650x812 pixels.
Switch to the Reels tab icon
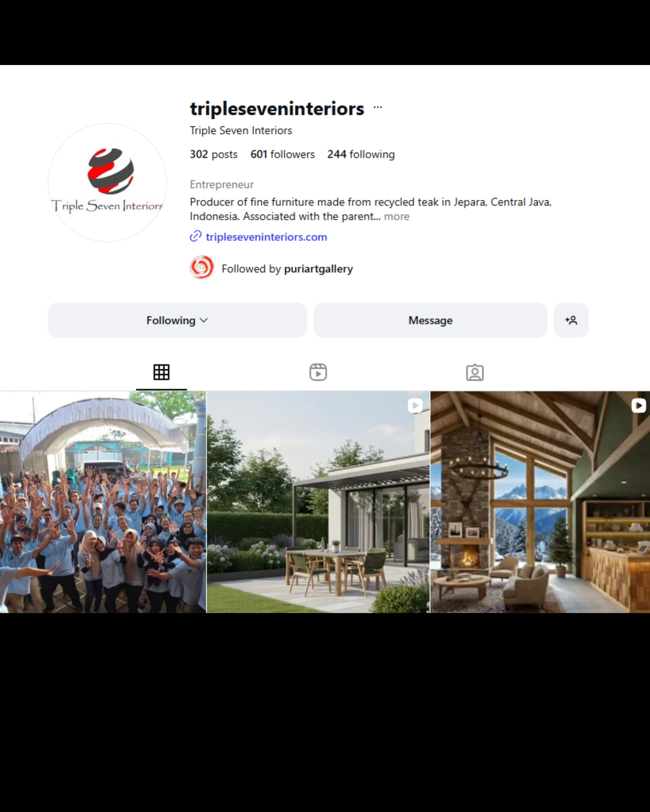point(318,373)
